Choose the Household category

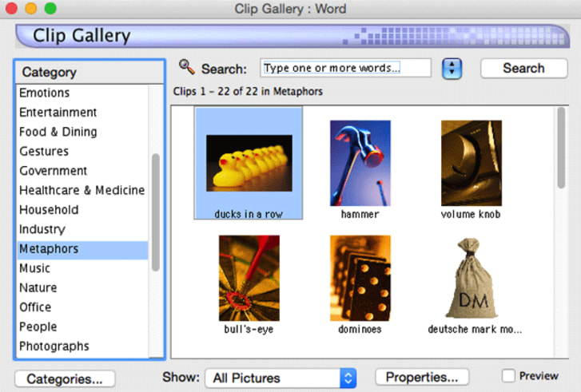click(x=82, y=210)
